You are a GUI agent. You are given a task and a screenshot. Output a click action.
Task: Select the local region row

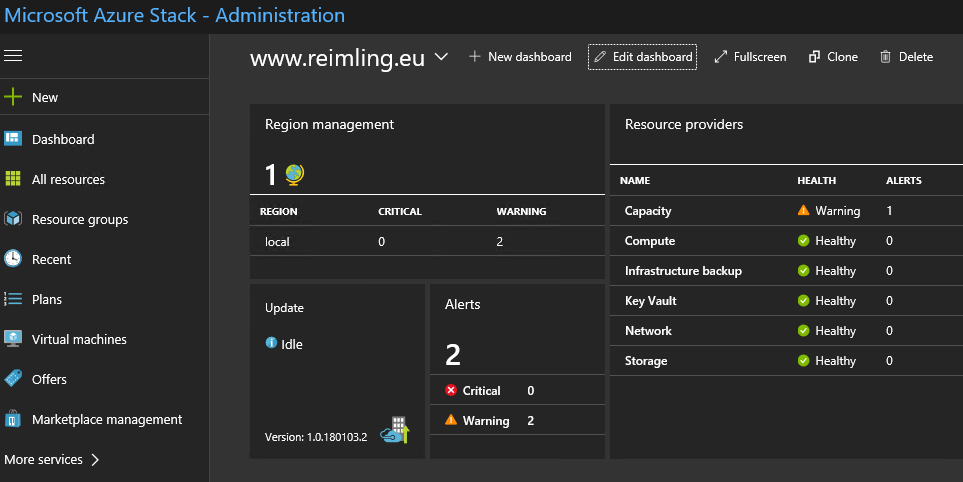[x=427, y=241]
